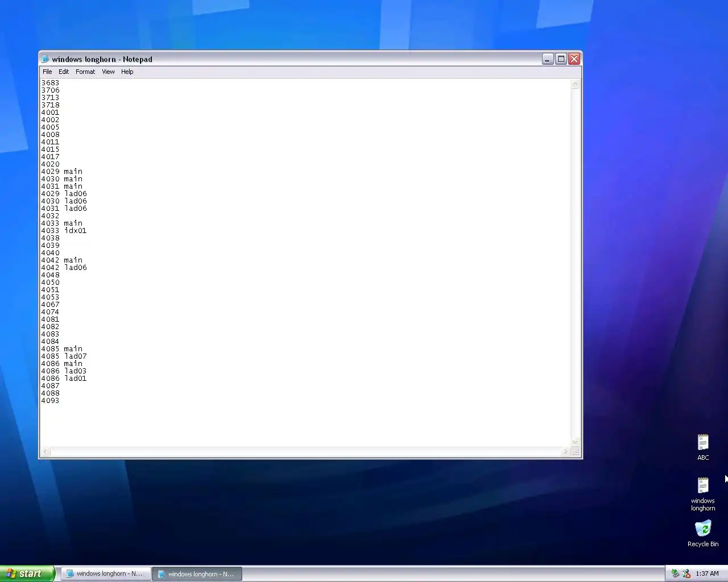Click the line '4033 main'
Image resolution: width=728 pixels, height=582 pixels.
point(61,223)
